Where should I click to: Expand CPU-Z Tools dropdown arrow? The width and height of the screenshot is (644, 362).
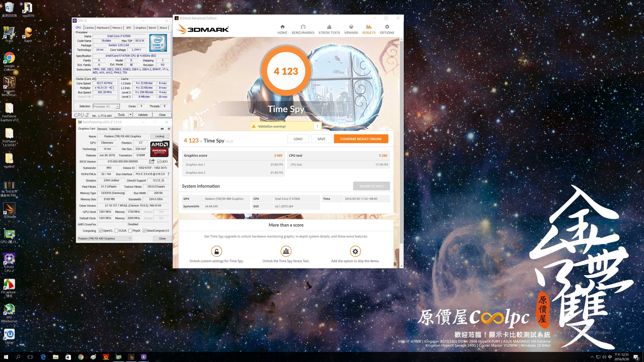(x=130, y=115)
